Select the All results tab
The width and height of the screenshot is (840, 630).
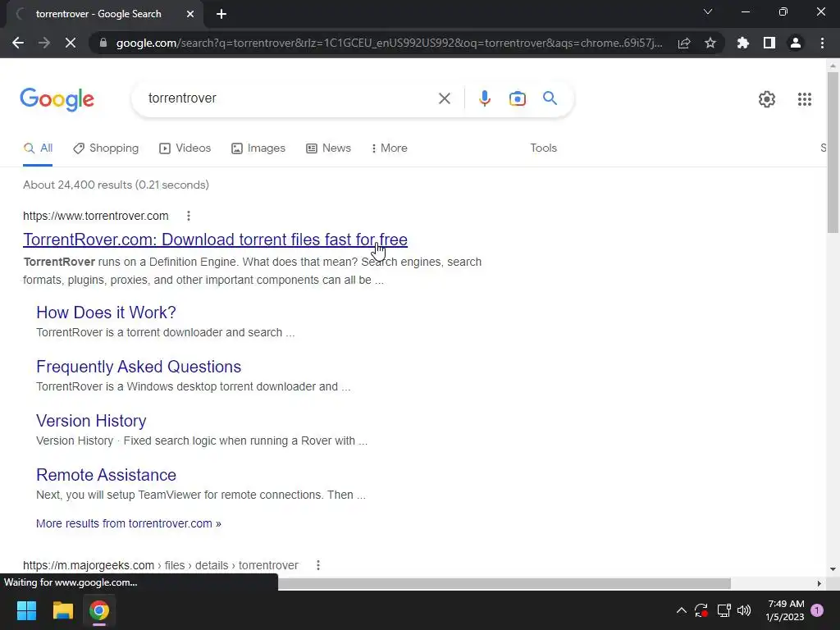(x=38, y=148)
